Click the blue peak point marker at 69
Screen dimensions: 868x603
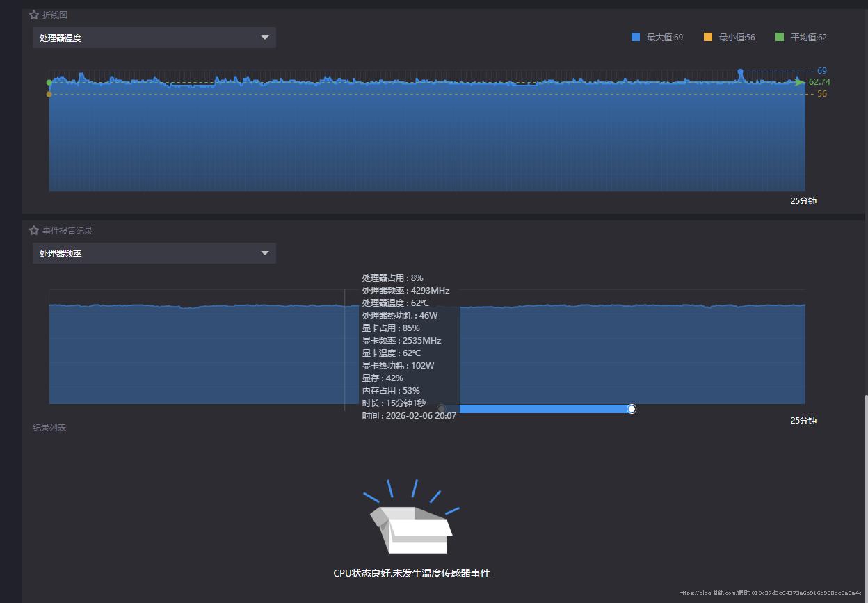[740, 72]
